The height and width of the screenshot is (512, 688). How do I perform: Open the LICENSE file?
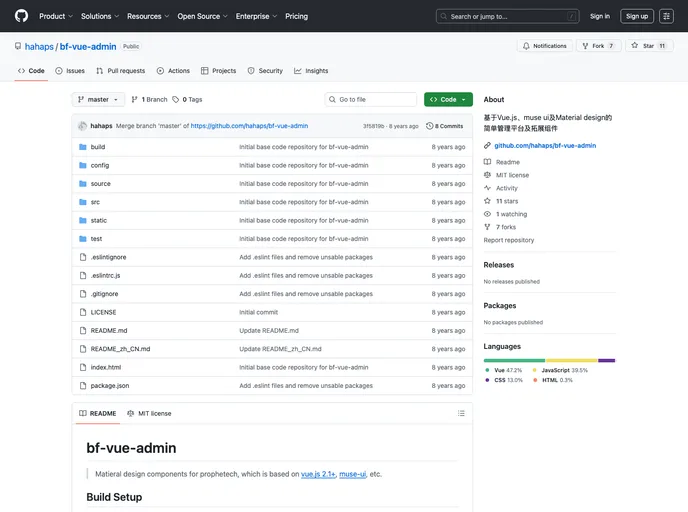[x=104, y=312]
